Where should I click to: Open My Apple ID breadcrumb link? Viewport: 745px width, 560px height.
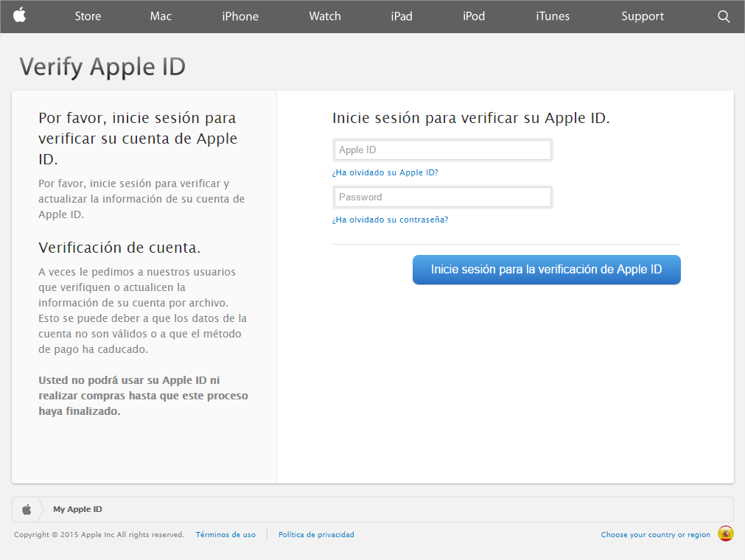[77, 509]
